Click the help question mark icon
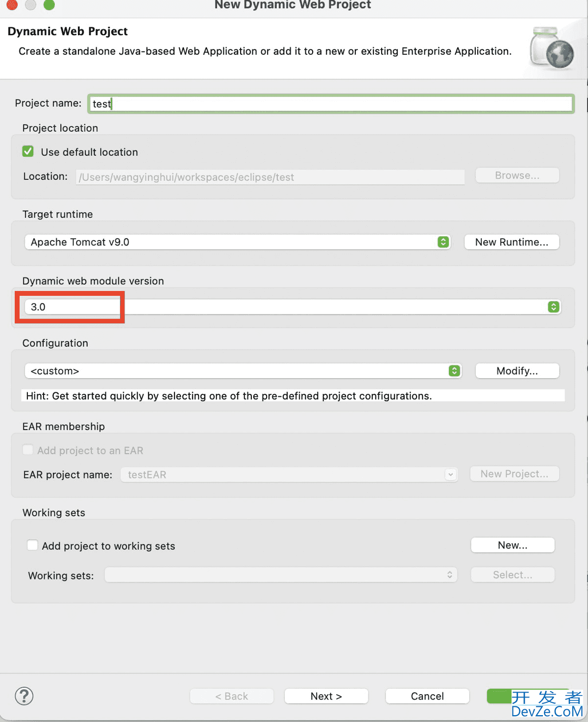The width and height of the screenshot is (588, 722). [x=24, y=696]
